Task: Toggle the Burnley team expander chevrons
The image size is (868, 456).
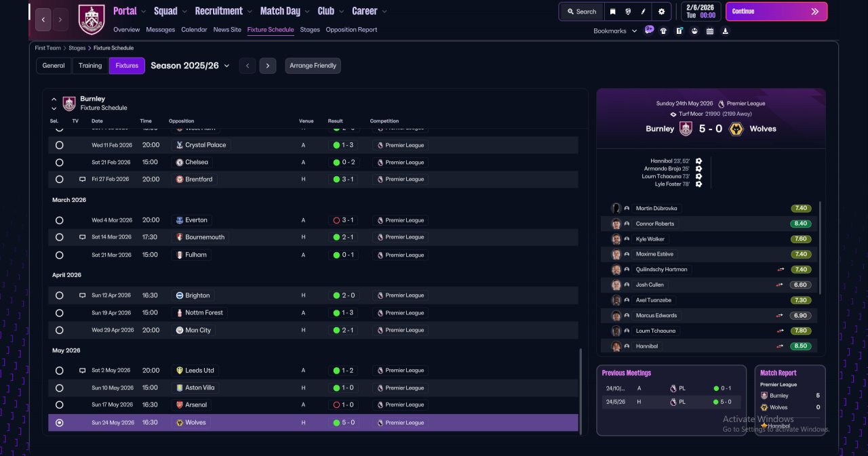Action: pos(54,104)
